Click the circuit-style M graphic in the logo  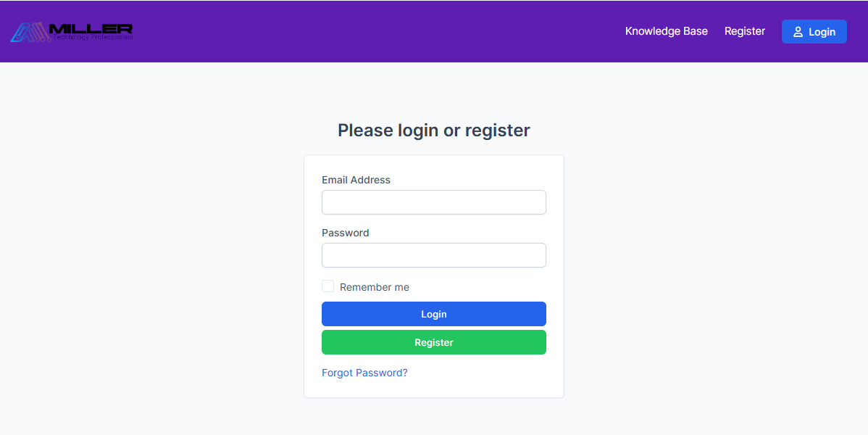(x=30, y=32)
